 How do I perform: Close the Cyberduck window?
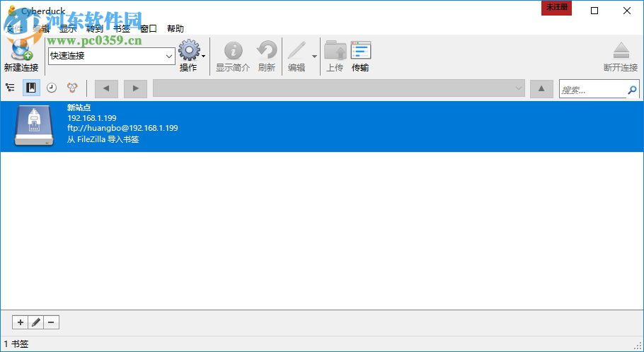[627, 11]
